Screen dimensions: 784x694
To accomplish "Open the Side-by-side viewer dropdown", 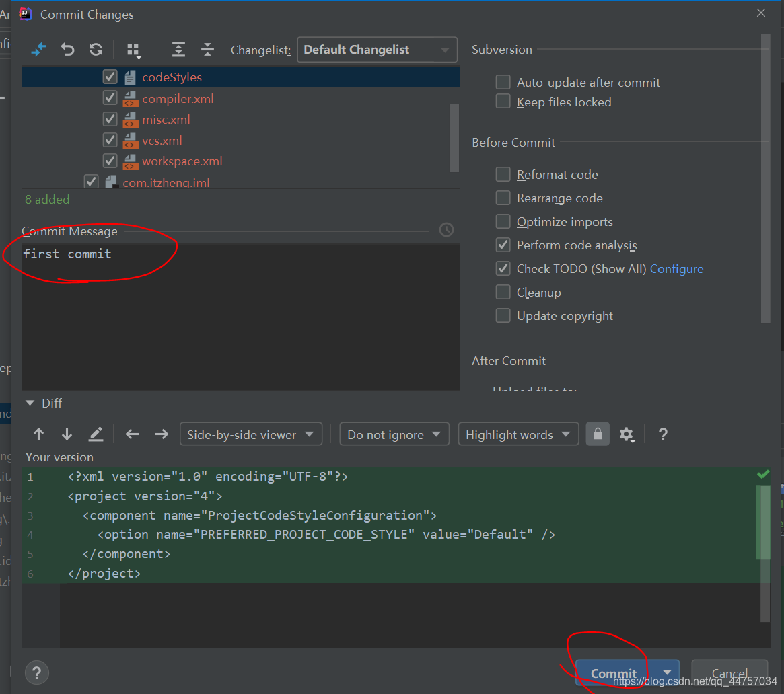I will coord(250,434).
